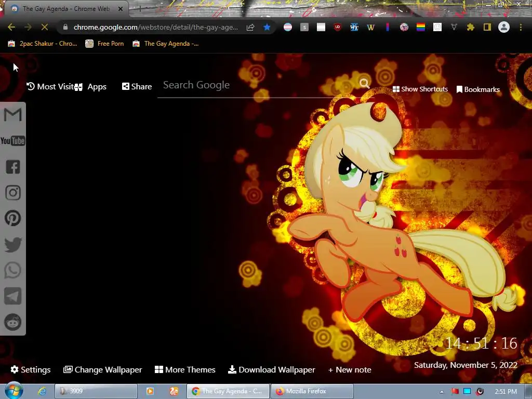Open the Chrome extensions puzzle icon
532x399 pixels.
pyautogui.click(x=471, y=27)
